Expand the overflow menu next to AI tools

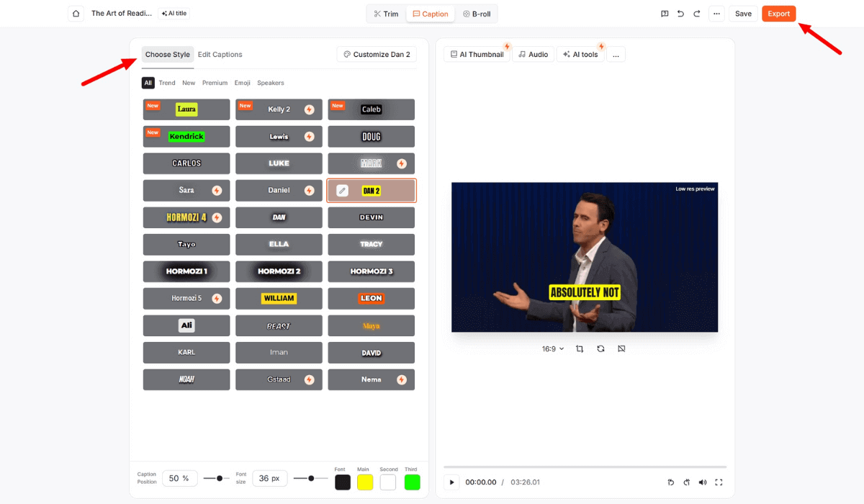point(616,53)
